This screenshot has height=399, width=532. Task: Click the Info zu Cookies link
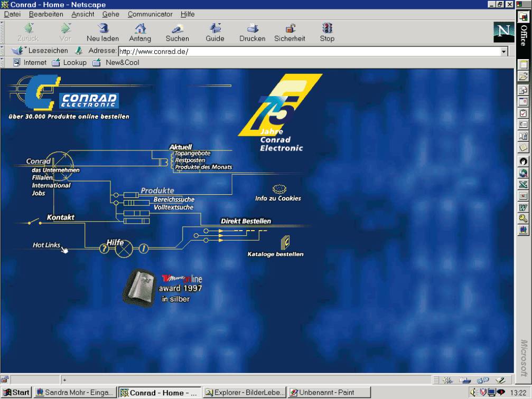click(x=278, y=198)
